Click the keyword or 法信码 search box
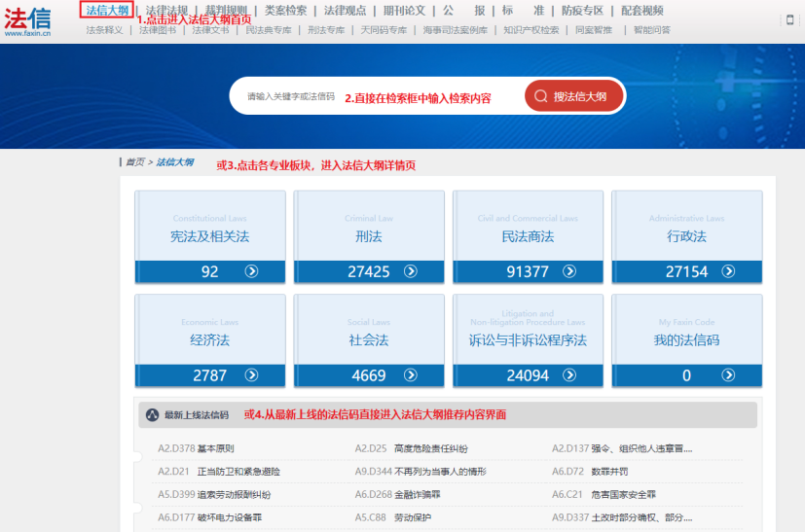Image resolution: width=805 pixels, height=532 pixels. 378,96
